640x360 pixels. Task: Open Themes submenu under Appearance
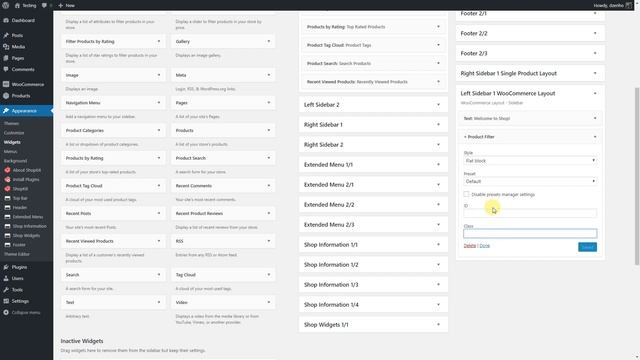coord(11,124)
